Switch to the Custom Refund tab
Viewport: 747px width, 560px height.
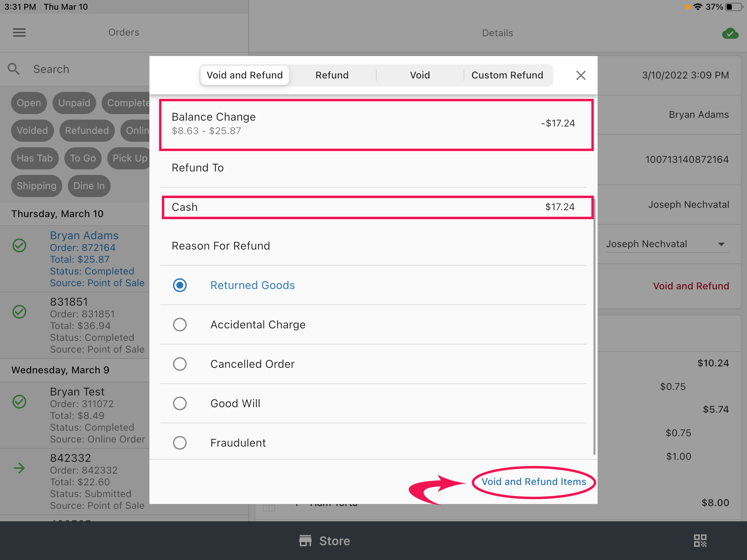tap(507, 75)
